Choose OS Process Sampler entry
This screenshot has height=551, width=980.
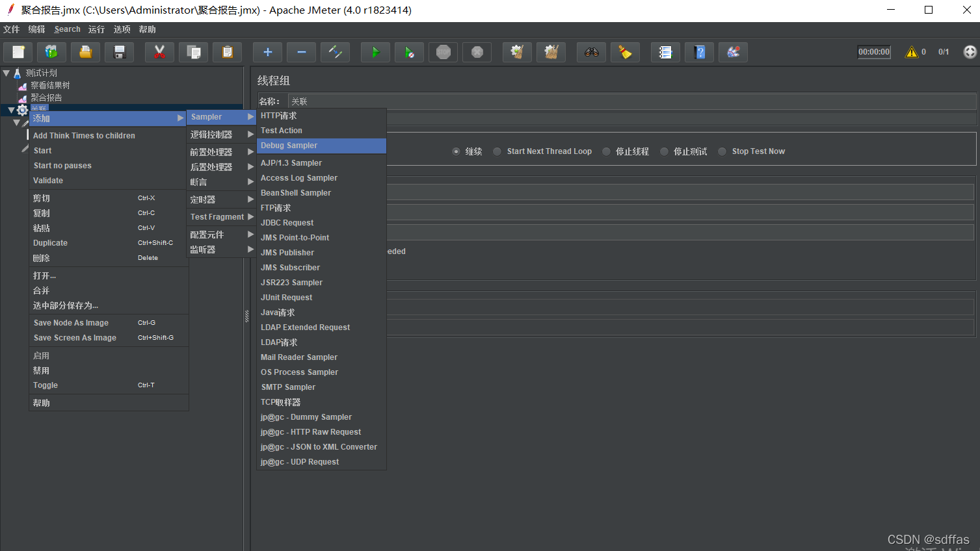pyautogui.click(x=322, y=372)
